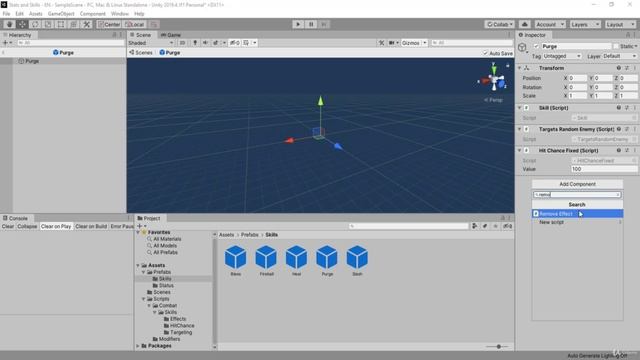Screen dimensions: 640x360
Task: Toggle Clear on Build in Console
Action: (91, 227)
